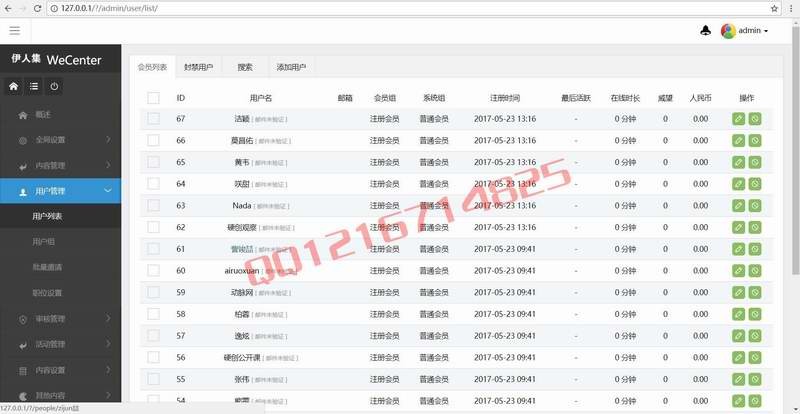Select the checkbox for user 动脉网
The image size is (800, 414).
[x=153, y=293]
